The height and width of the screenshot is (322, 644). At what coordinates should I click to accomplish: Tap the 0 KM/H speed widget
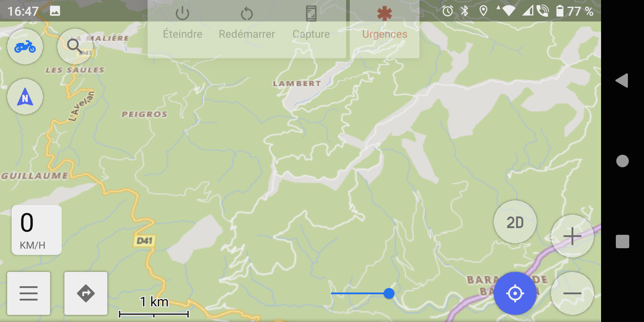click(x=37, y=230)
